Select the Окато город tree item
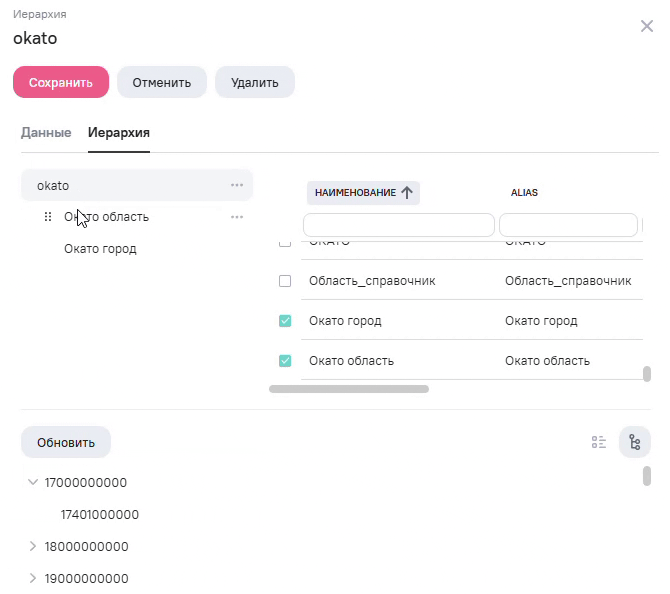This screenshot has height=594, width=670. [x=100, y=249]
